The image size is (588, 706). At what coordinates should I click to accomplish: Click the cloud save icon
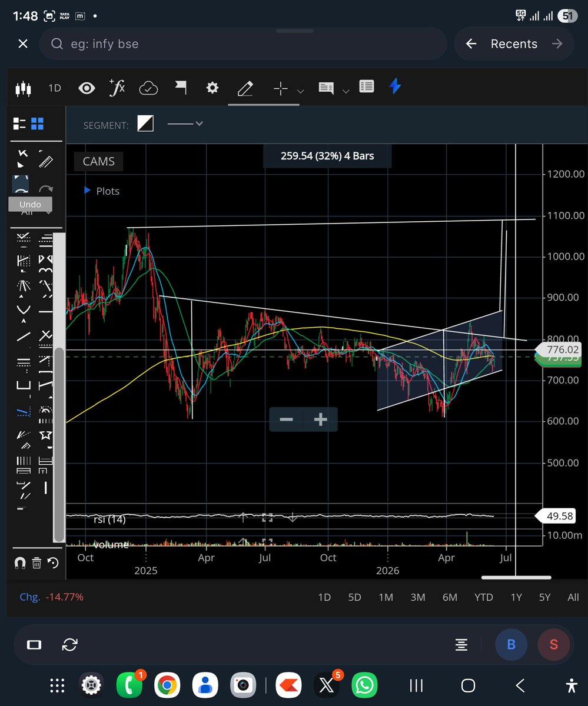pos(148,88)
